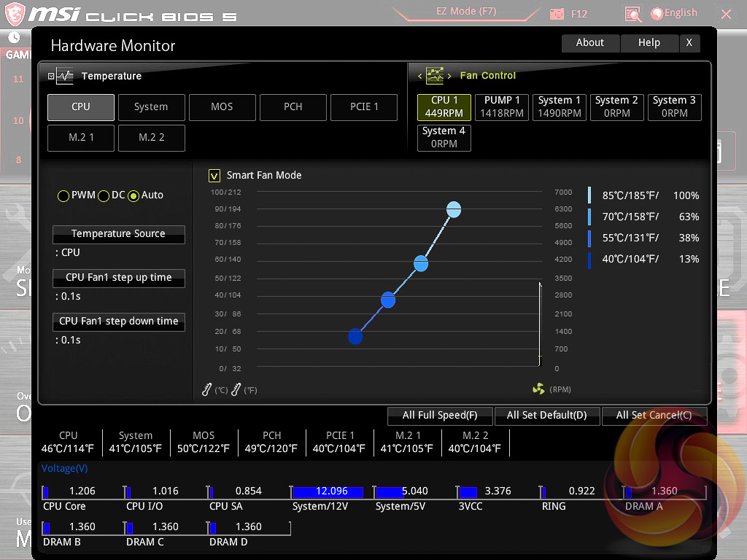Click the English language globe icon
The width and height of the screenshot is (747, 560).
point(657,14)
